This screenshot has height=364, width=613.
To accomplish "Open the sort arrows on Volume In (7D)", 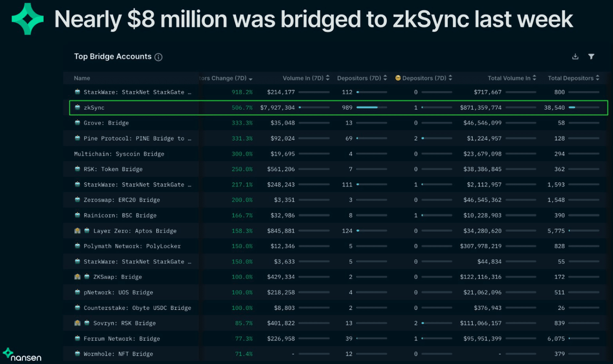I will coord(328,78).
